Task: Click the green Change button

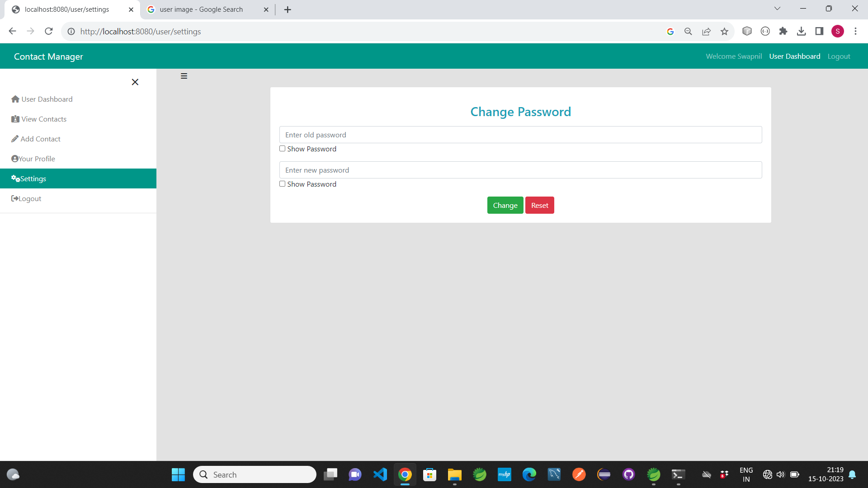Action: click(505, 205)
